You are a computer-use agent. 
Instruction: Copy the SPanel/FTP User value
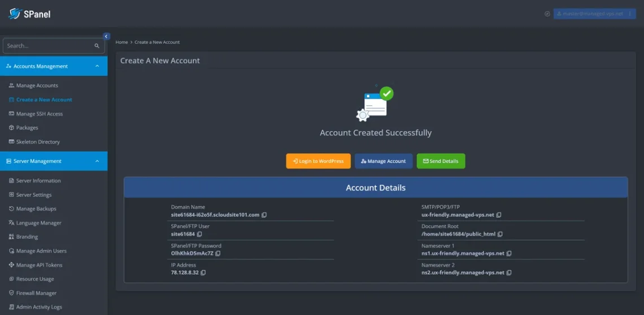(x=199, y=234)
